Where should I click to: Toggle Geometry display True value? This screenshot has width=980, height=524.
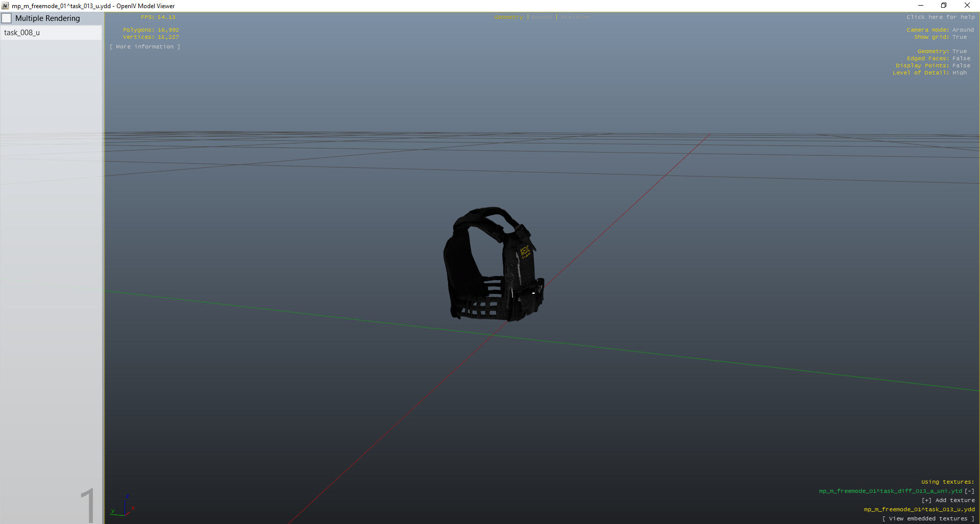coord(959,52)
